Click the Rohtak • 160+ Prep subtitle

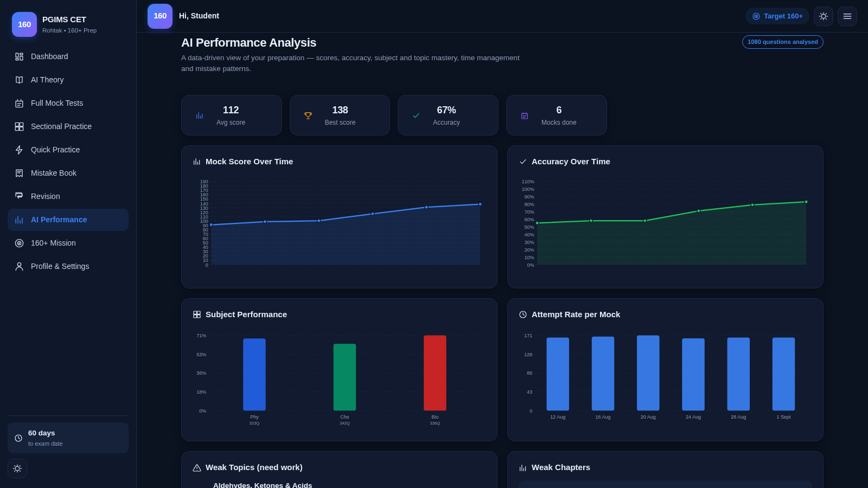click(69, 30)
